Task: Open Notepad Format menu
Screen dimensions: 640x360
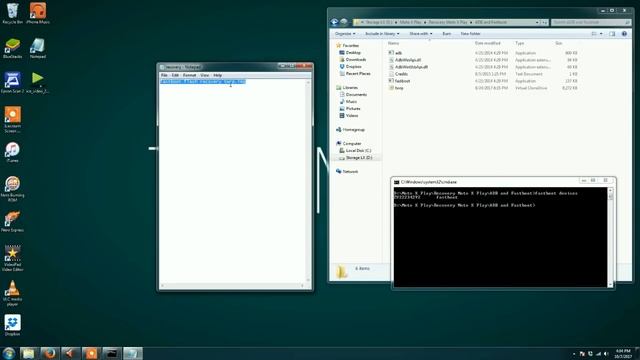Action: pyautogui.click(x=189, y=75)
